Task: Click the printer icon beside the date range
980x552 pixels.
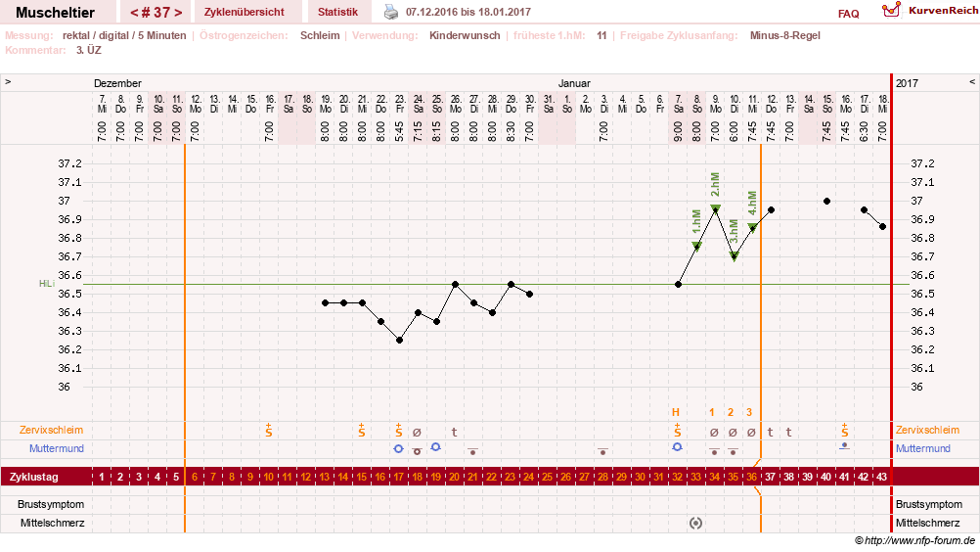Action: [x=390, y=12]
